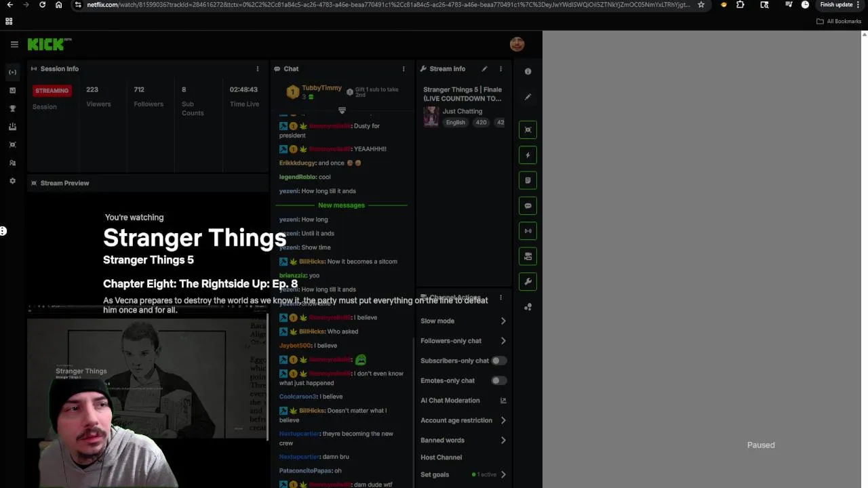Bookmark this page with star icon
Viewport: 868px width, 488px height.
[701, 5]
